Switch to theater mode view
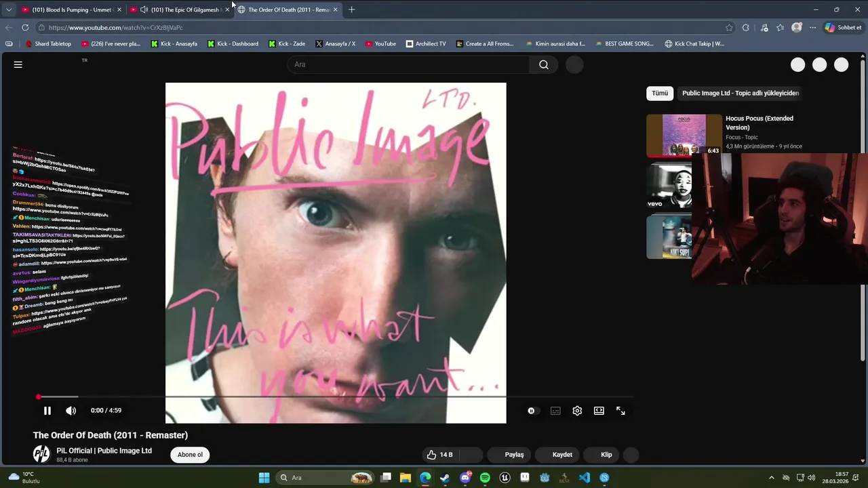This screenshot has width=868, height=488. point(599,411)
